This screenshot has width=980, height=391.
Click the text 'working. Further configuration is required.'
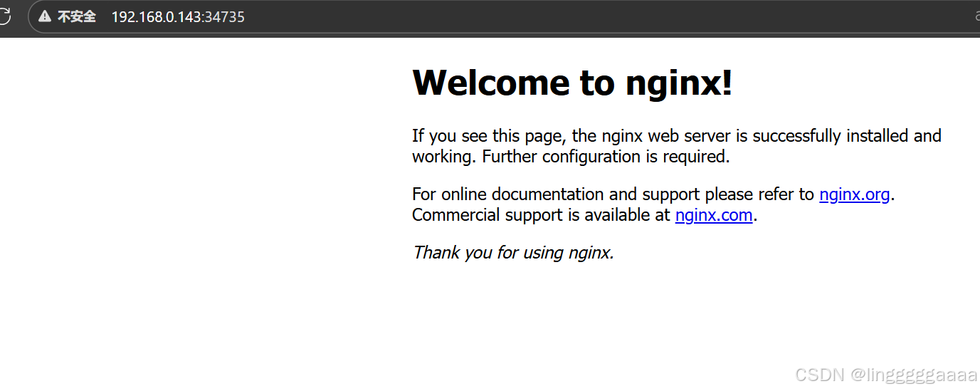coord(571,157)
